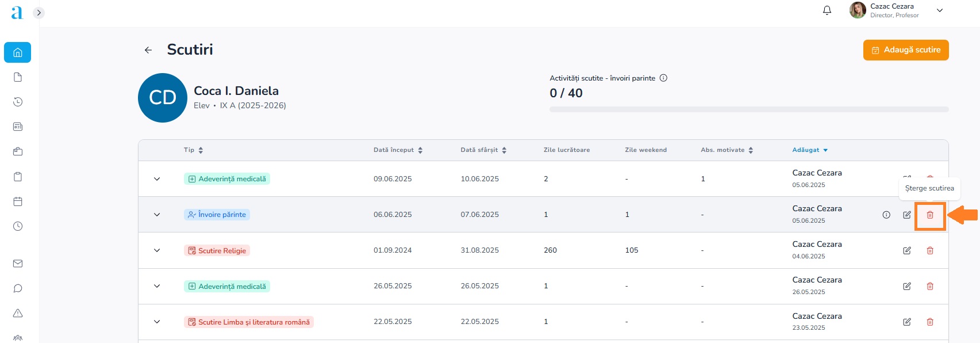The height and width of the screenshot is (343, 980).
Task: Open the mail icon in sidebar
Action: [18, 264]
